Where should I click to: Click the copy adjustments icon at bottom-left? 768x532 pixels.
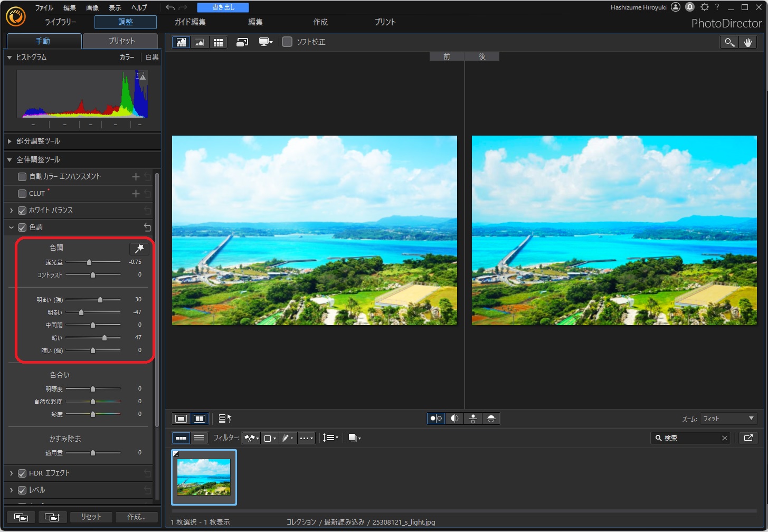pos(21,517)
